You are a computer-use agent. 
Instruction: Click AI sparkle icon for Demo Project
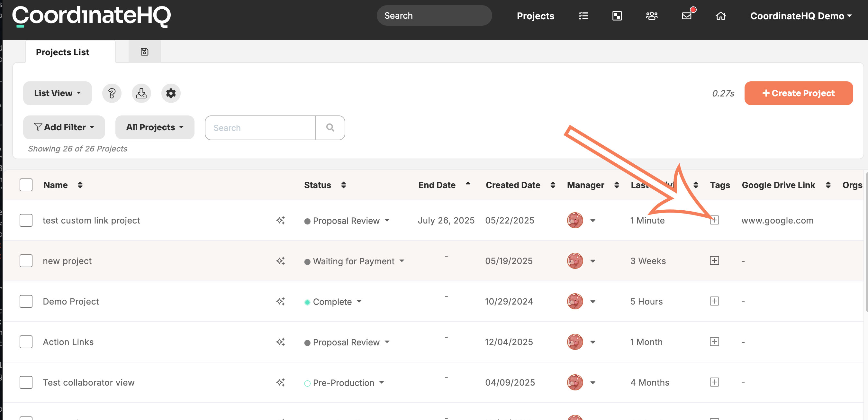(x=281, y=301)
